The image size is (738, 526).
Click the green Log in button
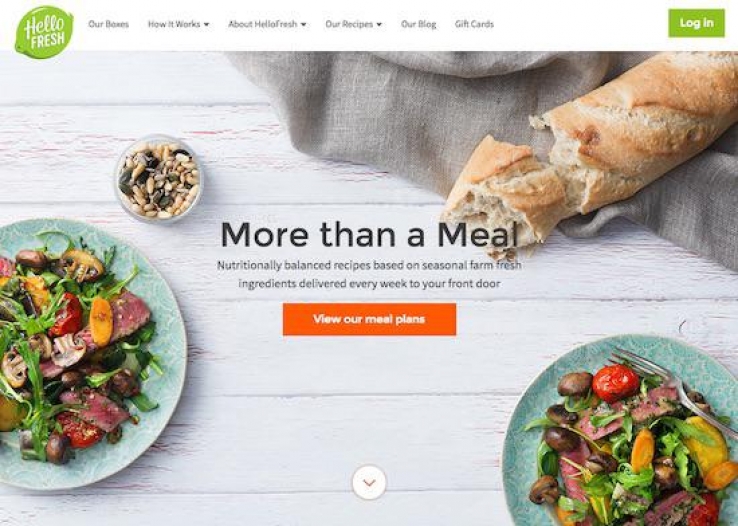(x=696, y=23)
